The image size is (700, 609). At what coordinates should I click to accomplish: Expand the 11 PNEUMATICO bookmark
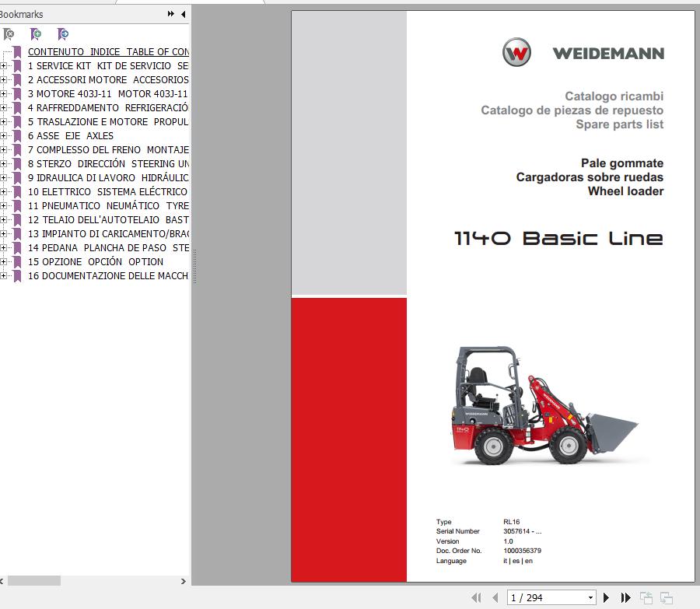tap(4, 205)
